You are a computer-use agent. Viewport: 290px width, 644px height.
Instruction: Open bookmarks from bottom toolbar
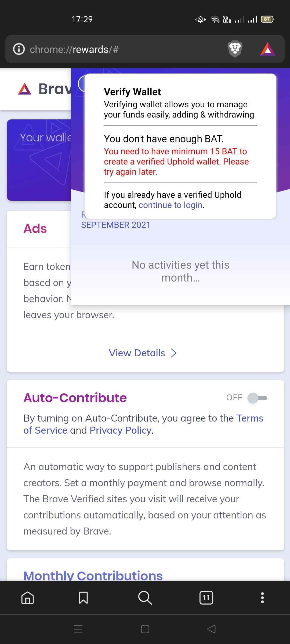coord(83,598)
